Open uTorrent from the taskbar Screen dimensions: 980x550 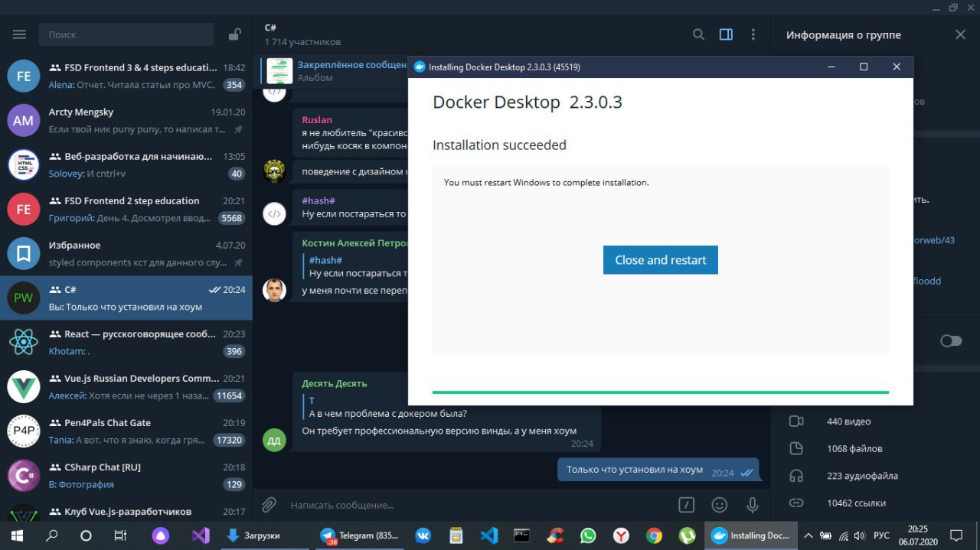pos(687,535)
